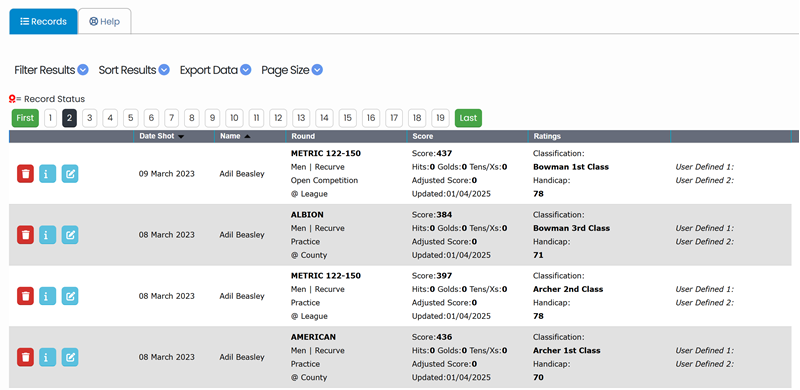Delete the AMERICAN score 436 record

click(26, 357)
